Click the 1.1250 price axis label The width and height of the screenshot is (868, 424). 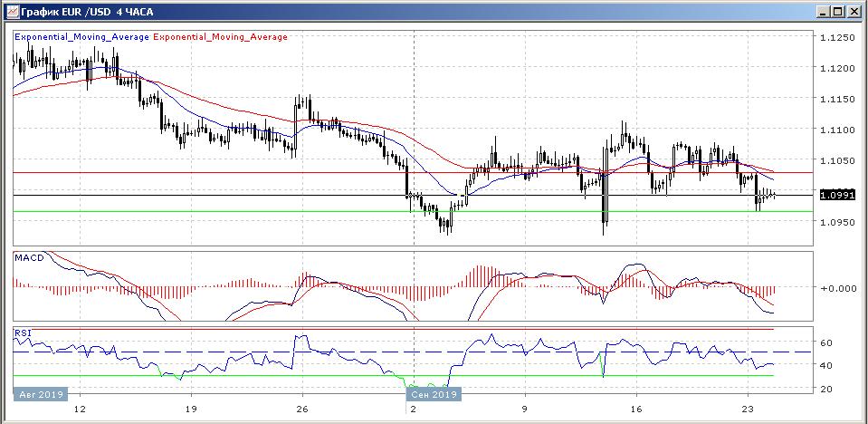[836, 38]
